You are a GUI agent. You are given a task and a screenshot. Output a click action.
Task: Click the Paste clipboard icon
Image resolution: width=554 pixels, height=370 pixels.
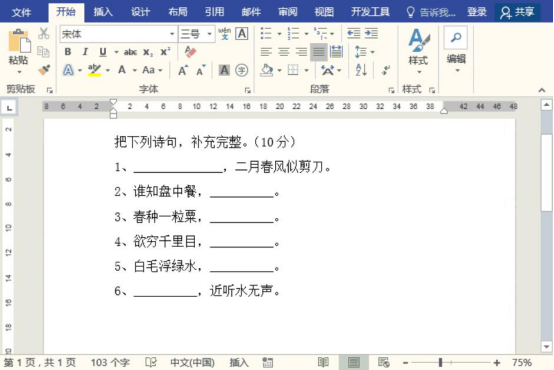[x=19, y=42]
